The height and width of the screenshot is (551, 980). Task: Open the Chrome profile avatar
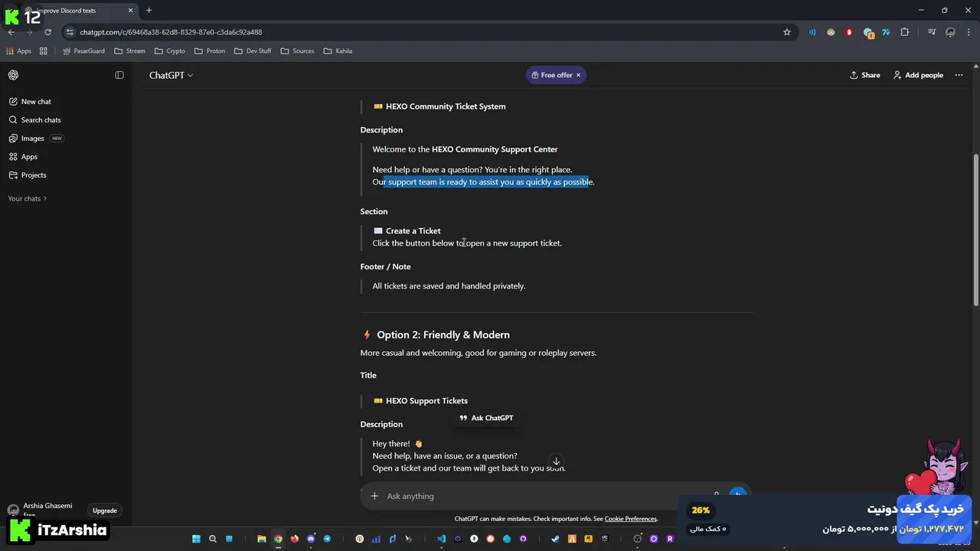coord(950,32)
